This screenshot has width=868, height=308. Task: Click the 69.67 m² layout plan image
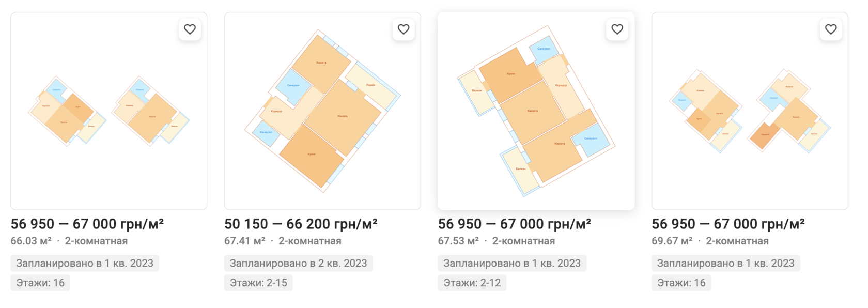[x=750, y=111]
